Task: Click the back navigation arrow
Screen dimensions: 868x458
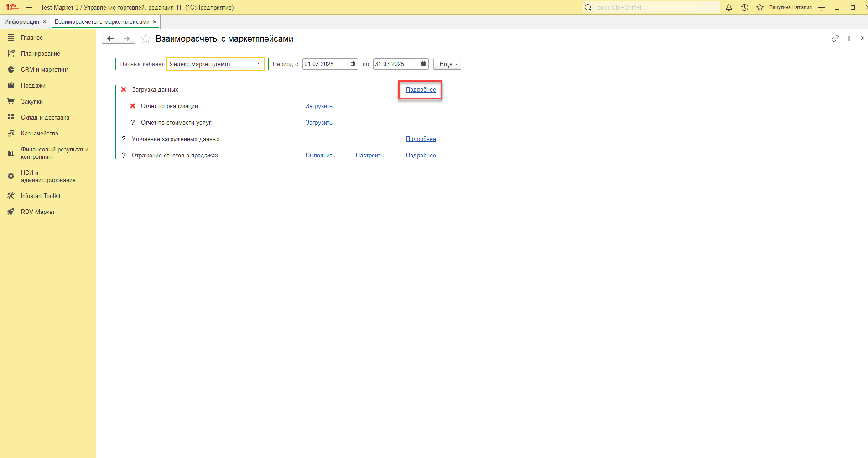Action: (x=110, y=39)
